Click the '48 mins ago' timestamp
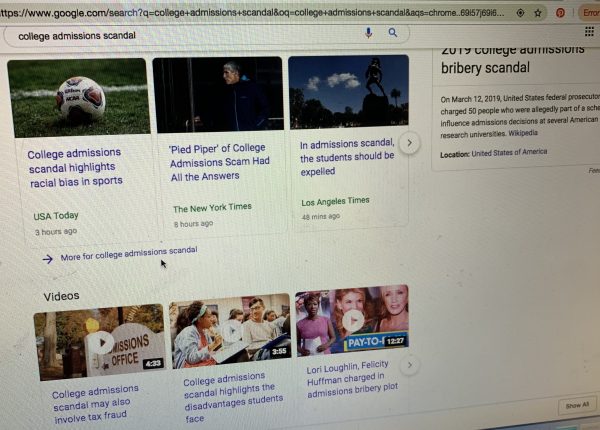 (321, 217)
